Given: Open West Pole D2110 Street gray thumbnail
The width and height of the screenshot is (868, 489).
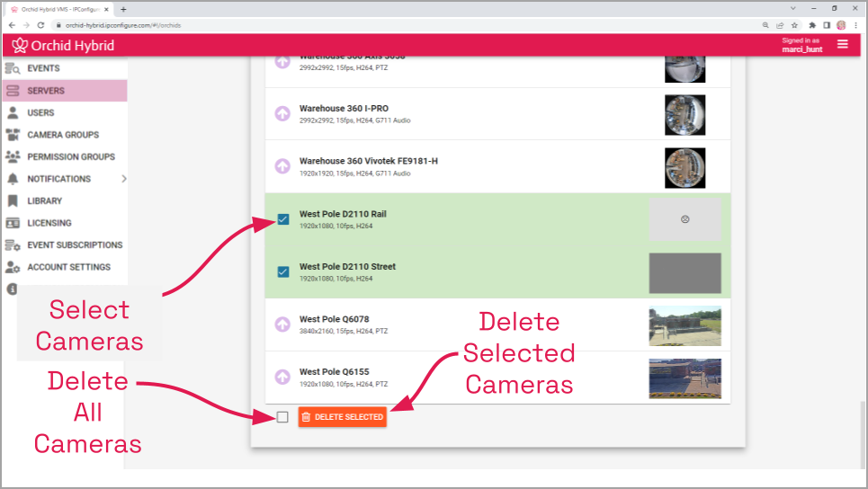Looking at the screenshot, I should pos(685,273).
